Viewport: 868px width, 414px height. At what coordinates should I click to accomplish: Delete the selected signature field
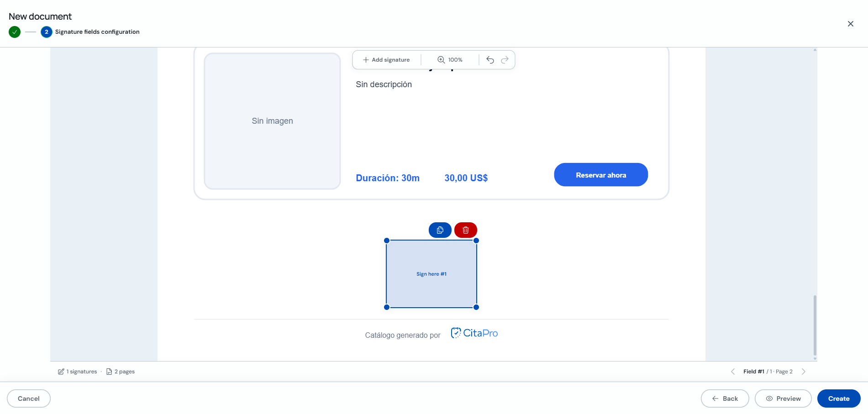(466, 230)
